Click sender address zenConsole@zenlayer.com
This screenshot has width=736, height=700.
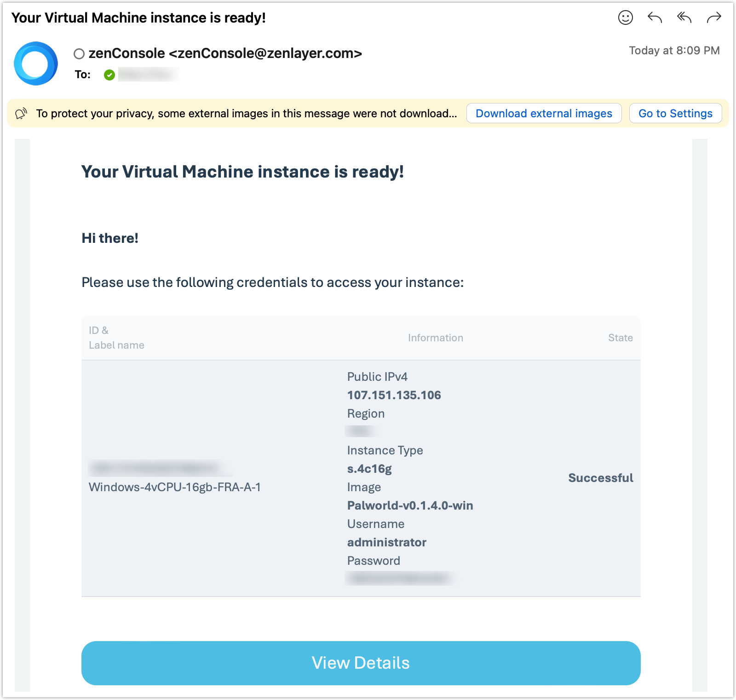click(265, 53)
